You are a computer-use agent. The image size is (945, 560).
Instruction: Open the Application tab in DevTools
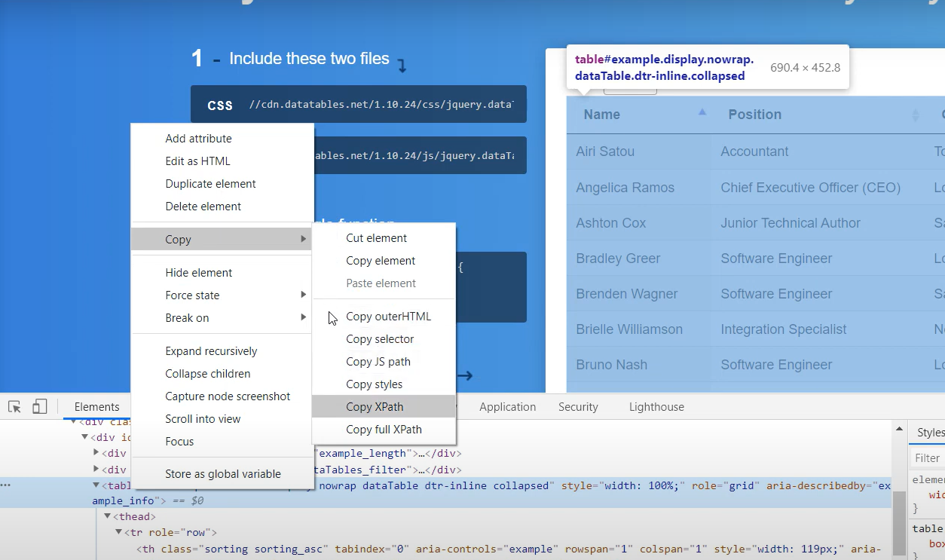pyautogui.click(x=507, y=407)
